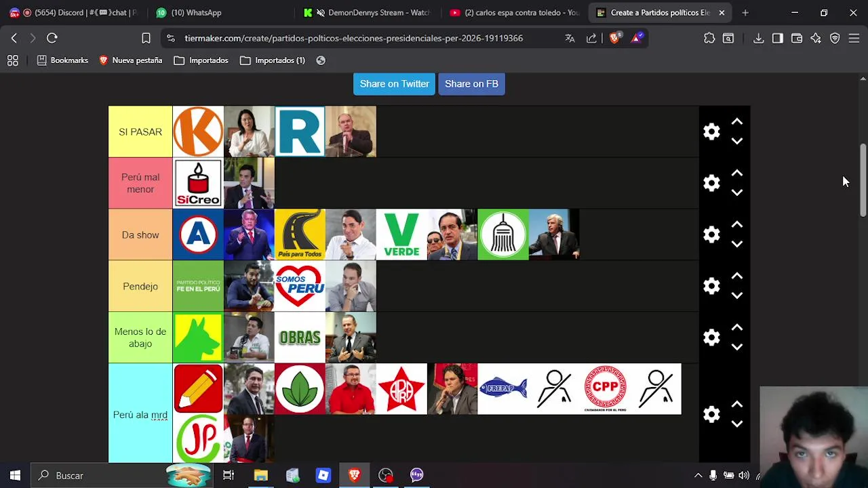This screenshot has height=488, width=868.
Task: Select the SiCreo party logo
Action: point(198,183)
